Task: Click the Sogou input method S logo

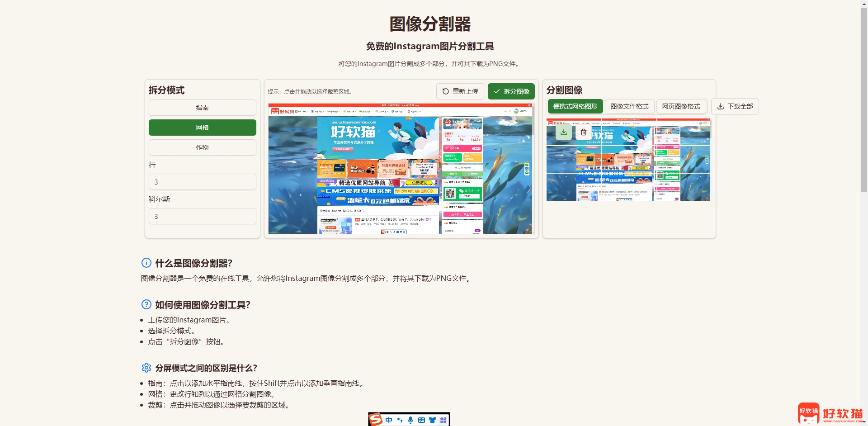Action: (x=376, y=420)
